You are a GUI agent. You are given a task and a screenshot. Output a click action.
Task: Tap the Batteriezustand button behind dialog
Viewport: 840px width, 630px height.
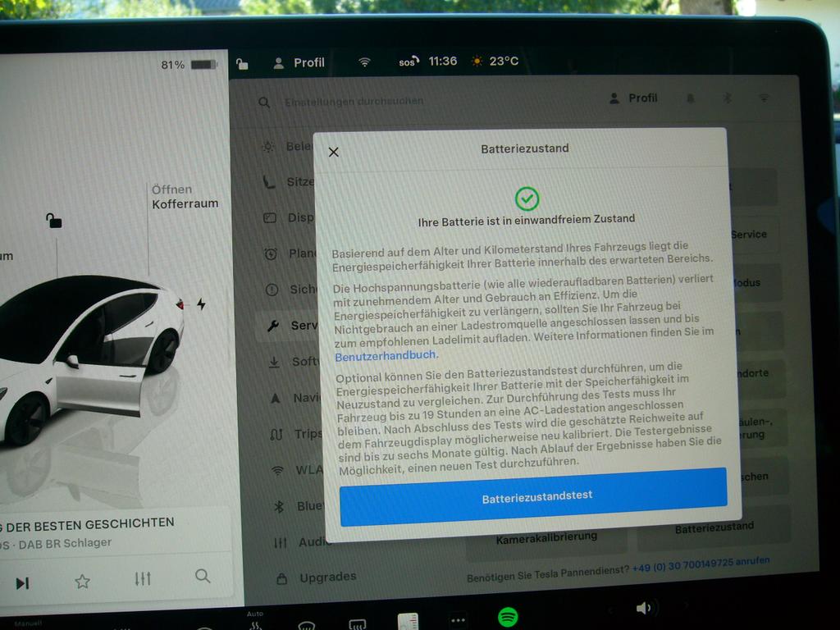tap(714, 529)
